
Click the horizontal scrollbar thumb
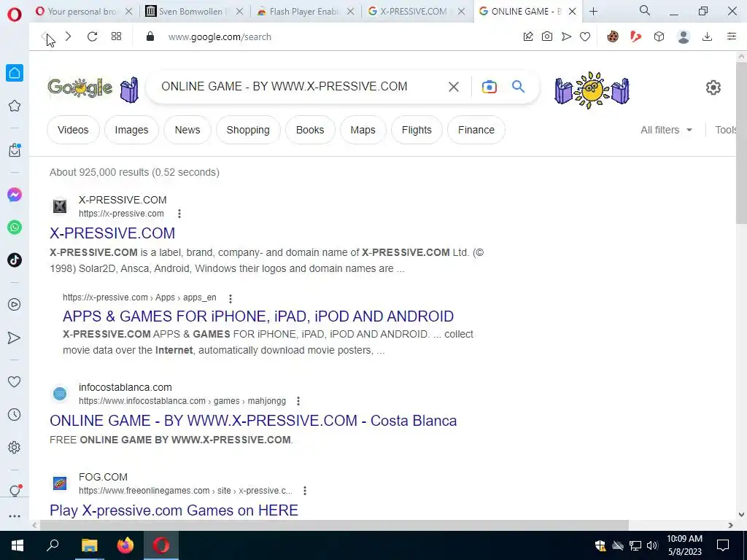334,525
